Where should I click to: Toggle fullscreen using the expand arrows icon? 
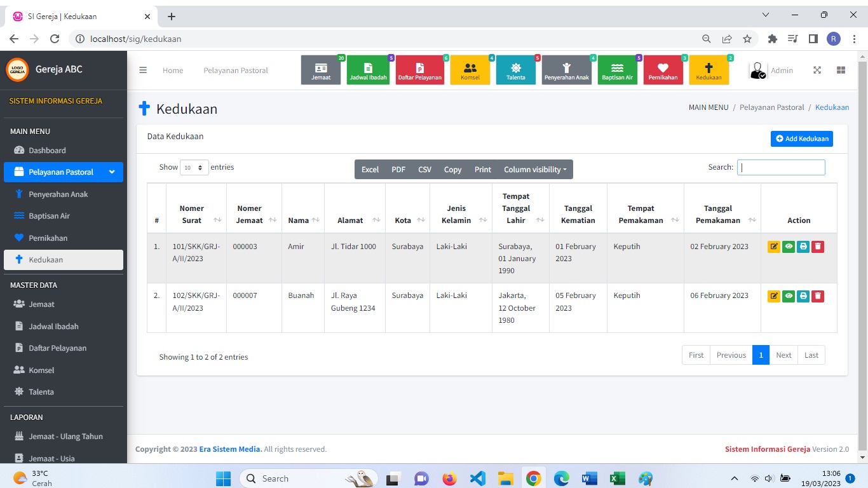click(817, 71)
